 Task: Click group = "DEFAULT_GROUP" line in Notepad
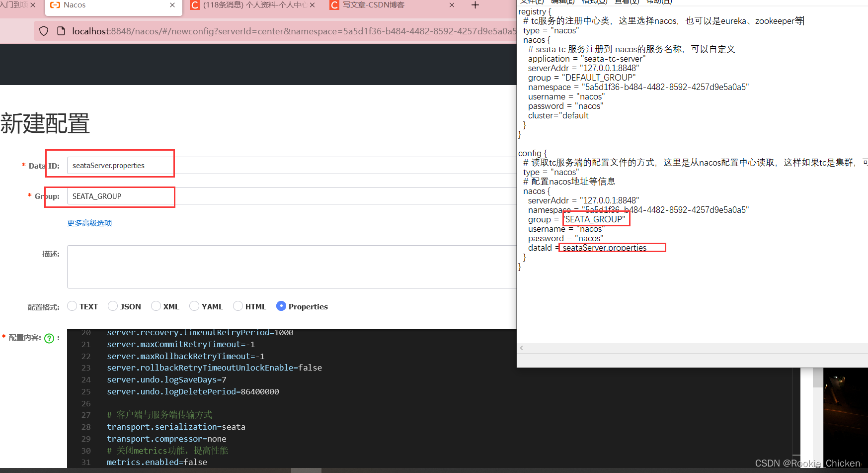pos(582,78)
